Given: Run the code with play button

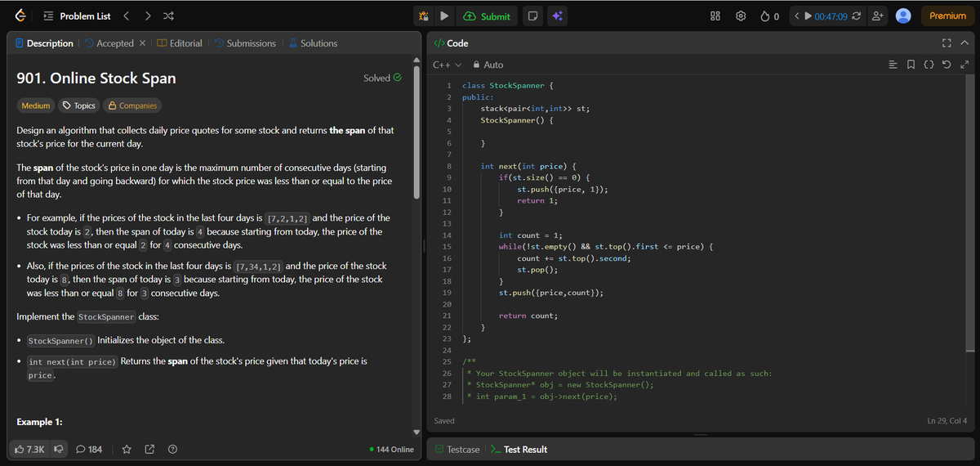Looking at the screenshot, I should [x=444, y=16].
